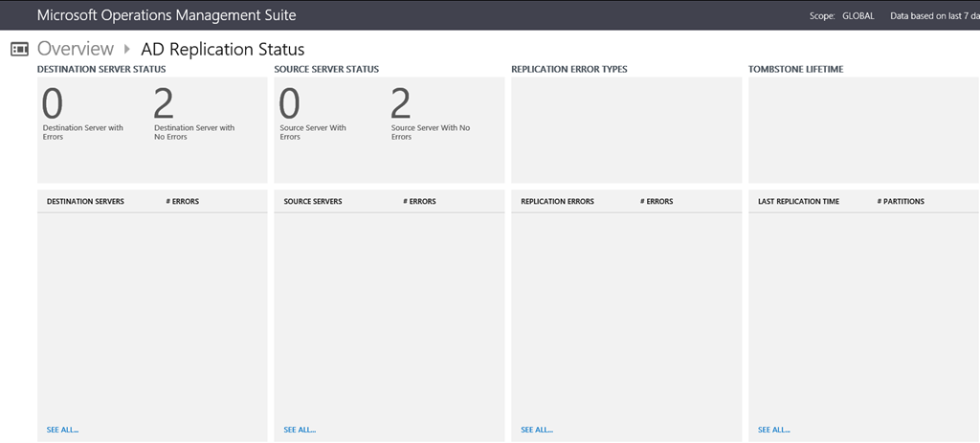Change the GLOBAL scope setting
Screen dimensions: 980x443
pyautogui.click(x=857, y=16)
